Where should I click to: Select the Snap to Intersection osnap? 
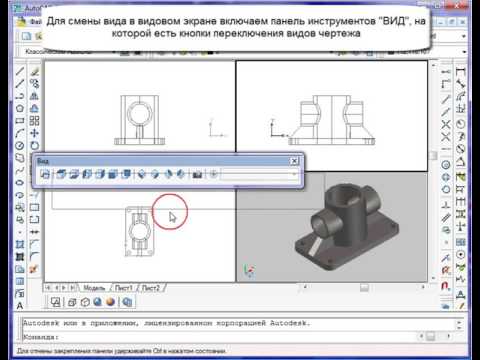[446, 124]
